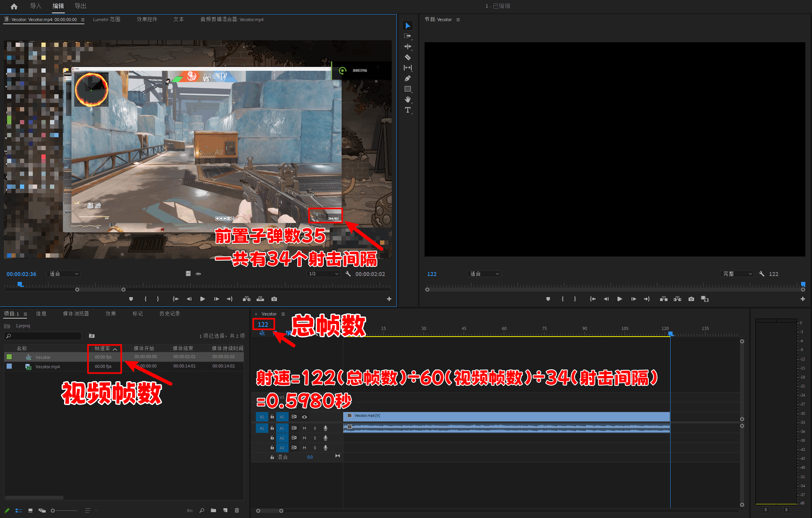Select the Ripple Edit tool
The image size is (812, 518).
click(x=408, y=47)
